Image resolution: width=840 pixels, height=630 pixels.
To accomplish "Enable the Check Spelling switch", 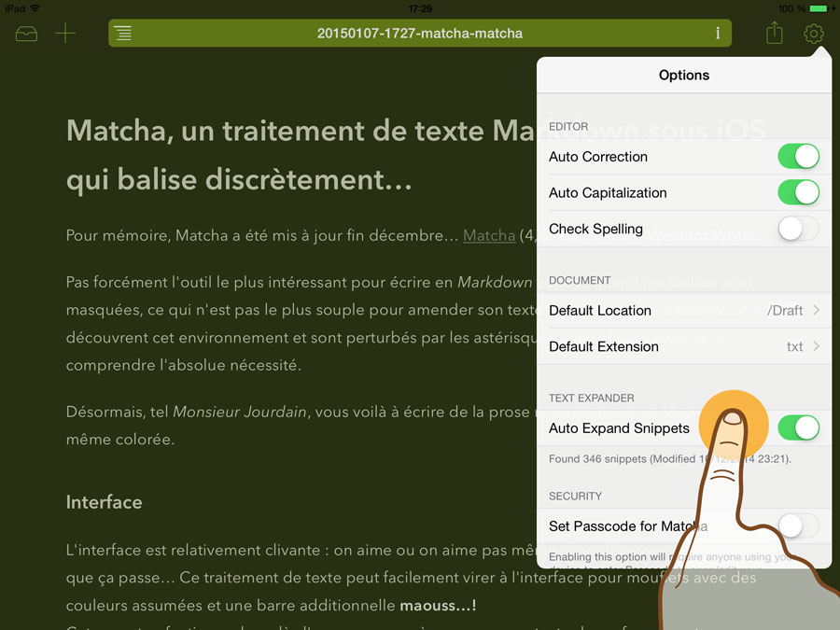I will (x=798, y=229).
